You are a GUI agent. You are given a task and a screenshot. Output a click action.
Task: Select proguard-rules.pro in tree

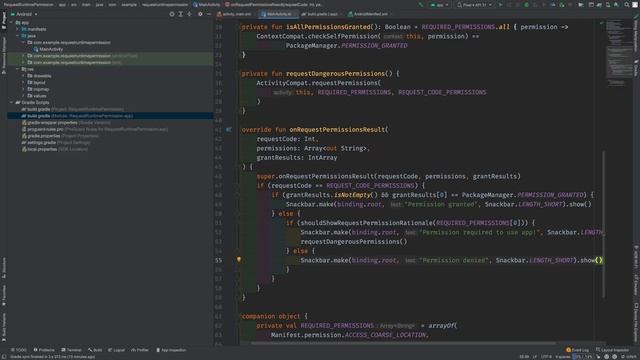point(95,129)
